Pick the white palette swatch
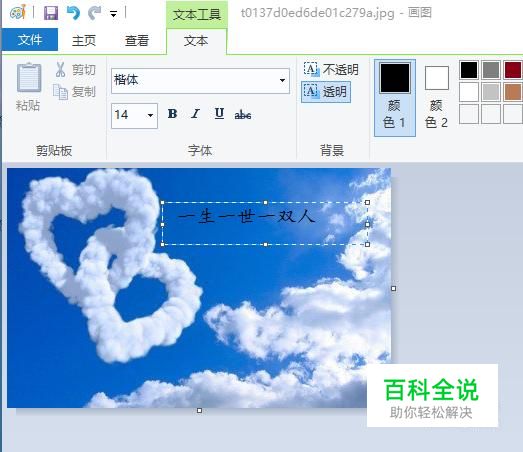 click(x=469, y=92)
